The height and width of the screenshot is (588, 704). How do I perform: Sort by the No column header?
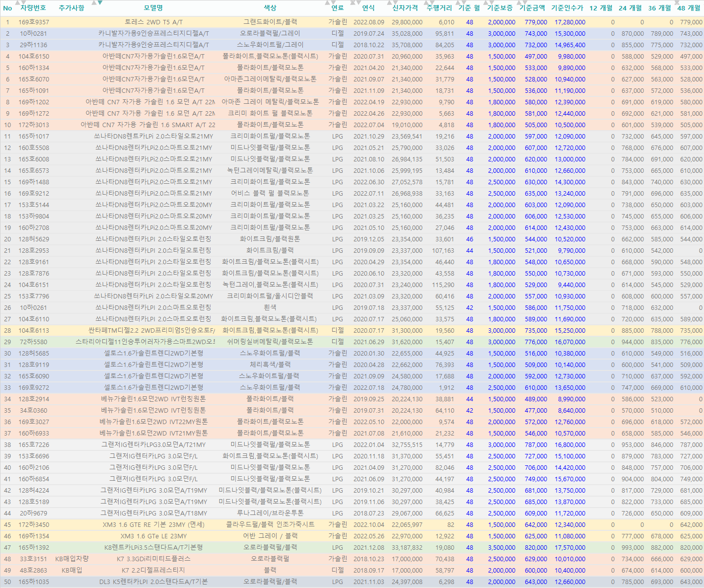7,8
